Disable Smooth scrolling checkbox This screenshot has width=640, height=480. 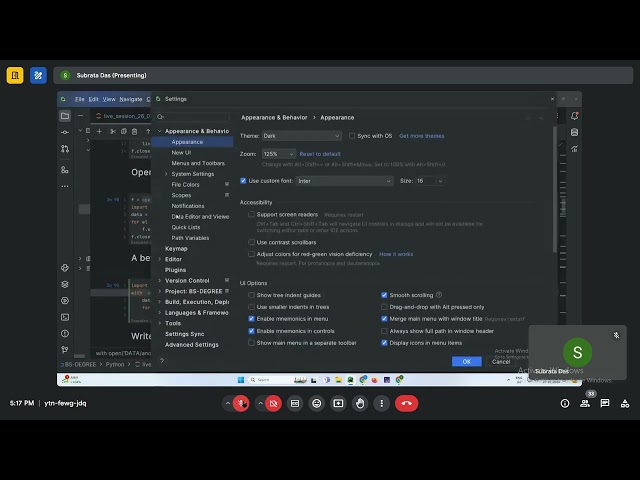(384, 295)
